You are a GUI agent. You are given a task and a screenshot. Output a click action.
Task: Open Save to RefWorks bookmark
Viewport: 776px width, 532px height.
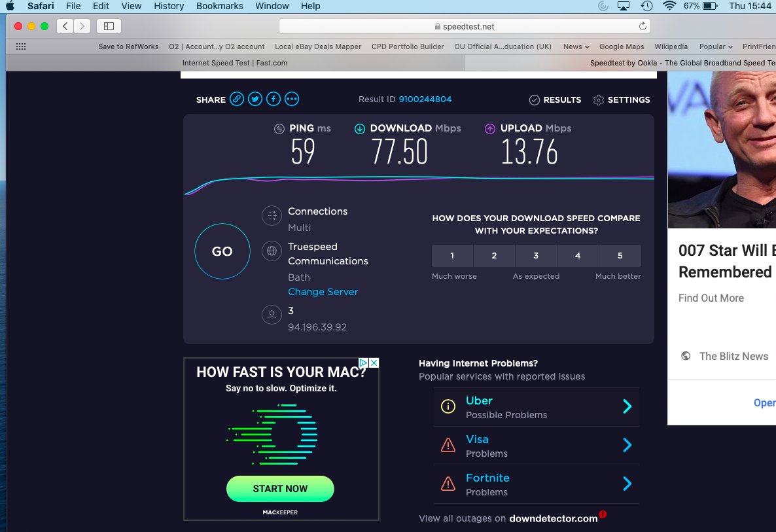coord(128,46)
